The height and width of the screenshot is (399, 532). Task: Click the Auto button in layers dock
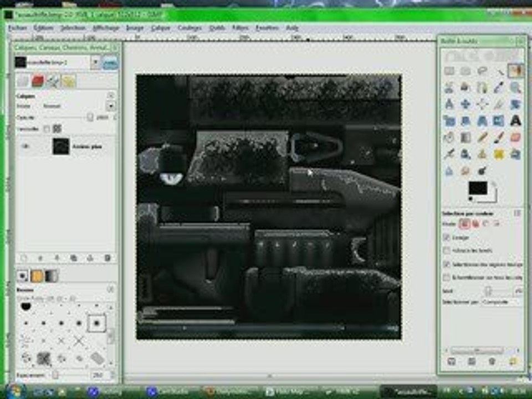pyautogui.click(x=110, y=63)
